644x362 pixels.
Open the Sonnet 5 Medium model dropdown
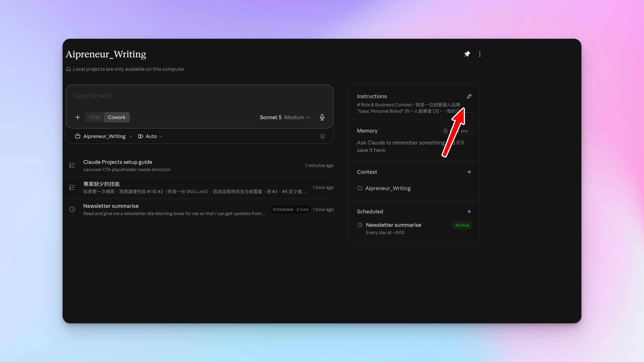tap(285, 117)
